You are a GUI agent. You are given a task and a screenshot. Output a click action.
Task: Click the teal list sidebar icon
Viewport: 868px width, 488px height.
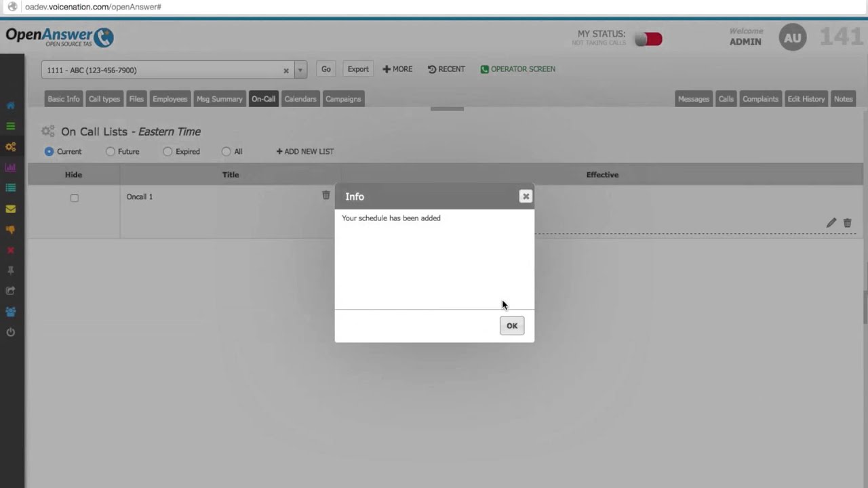(x=10, y=188)
